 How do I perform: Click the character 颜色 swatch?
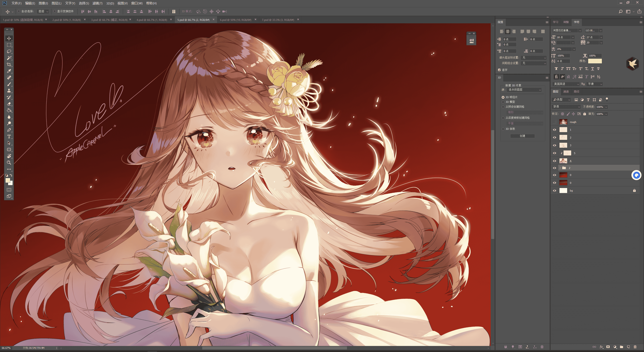(595, 61)
